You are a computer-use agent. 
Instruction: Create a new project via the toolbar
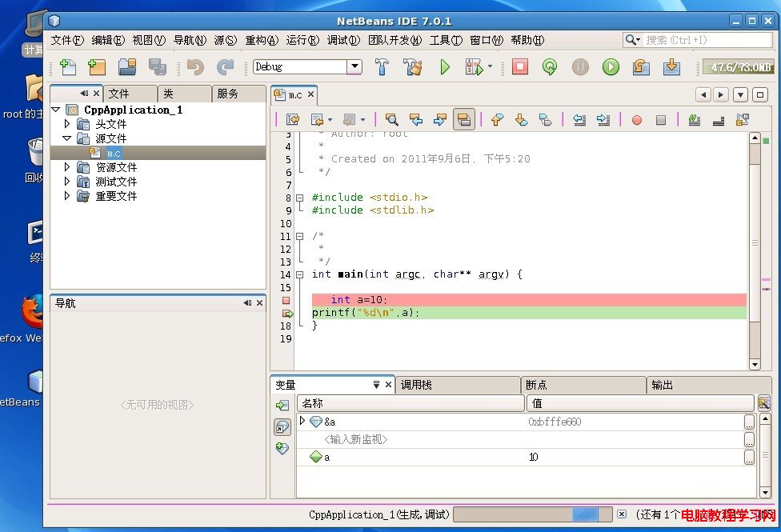click(97, 66)
